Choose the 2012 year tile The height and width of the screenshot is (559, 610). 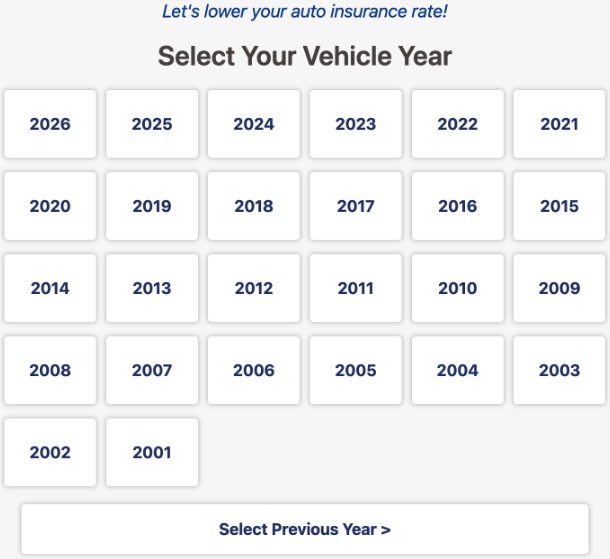254,288
